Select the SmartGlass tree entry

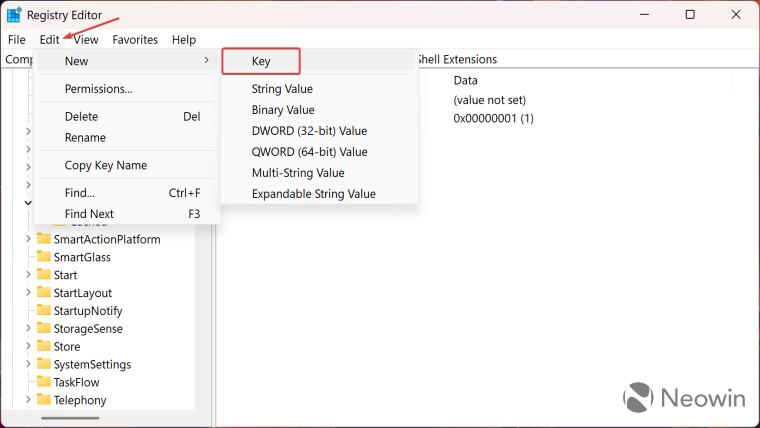(82, 257)
